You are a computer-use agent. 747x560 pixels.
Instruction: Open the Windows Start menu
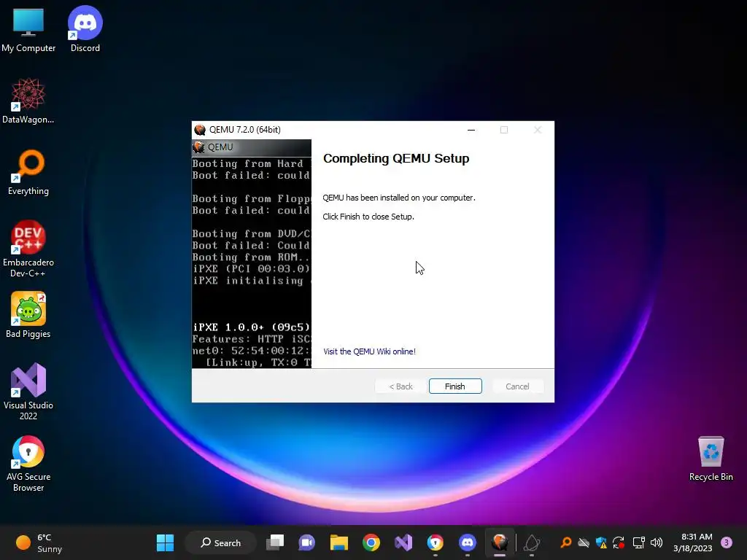(x=166, y=542)
